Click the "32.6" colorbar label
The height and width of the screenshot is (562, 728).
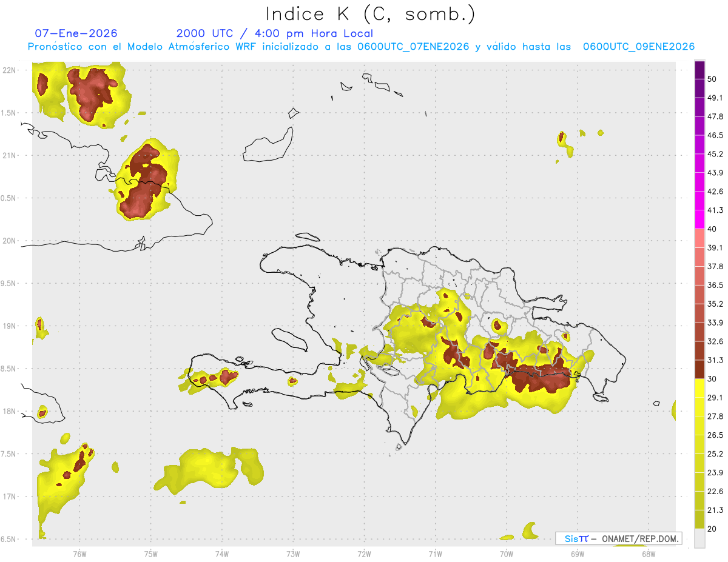pyautogui.click(x=715, y=341)
